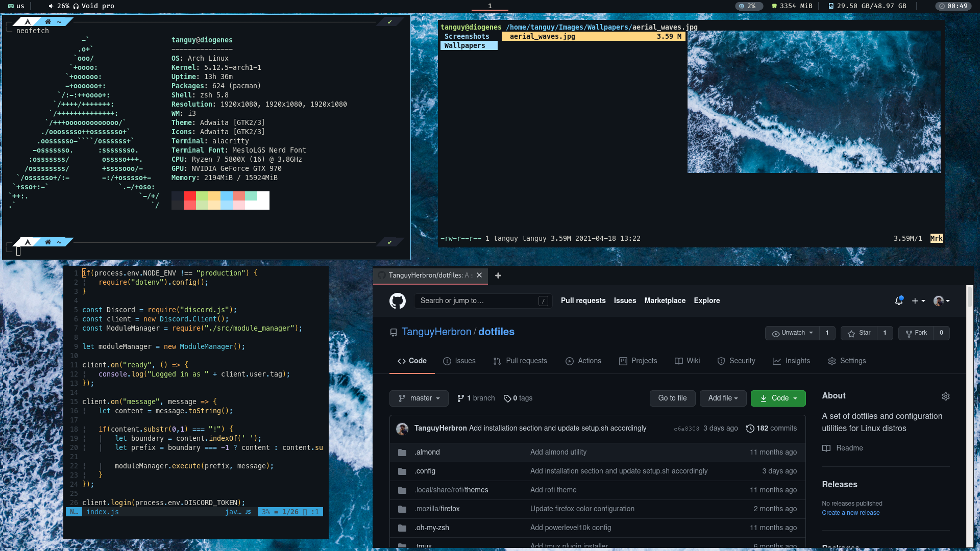
Task: Open the 1 branch link
Action: [x=476, y=398]
